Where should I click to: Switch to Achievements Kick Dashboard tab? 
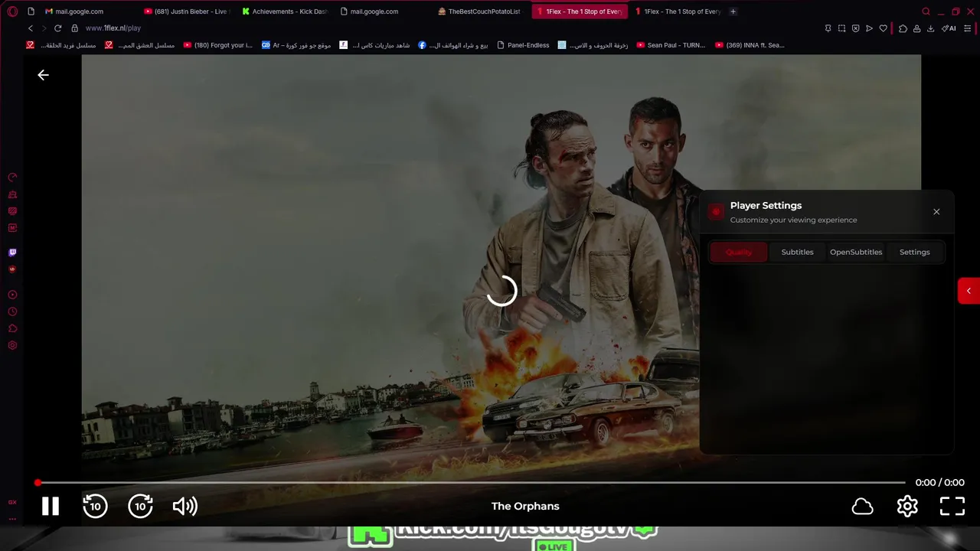click(285, 11)
